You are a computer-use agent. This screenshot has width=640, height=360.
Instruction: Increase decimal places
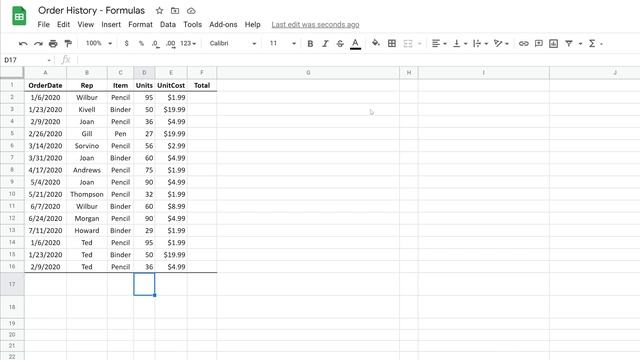171,43
